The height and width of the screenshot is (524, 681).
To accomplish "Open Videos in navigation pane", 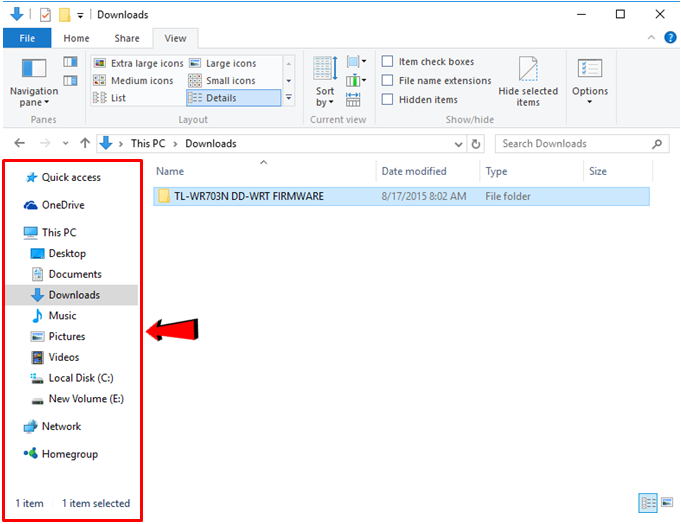I will pos(55,357).
